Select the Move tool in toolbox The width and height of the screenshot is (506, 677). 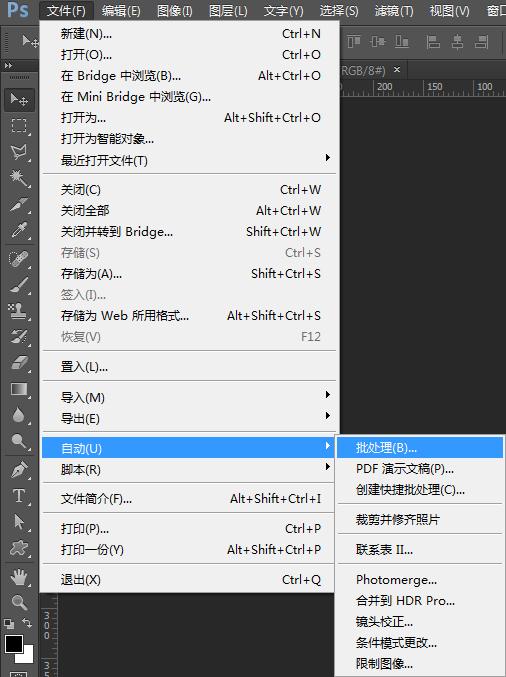point(19,100)
